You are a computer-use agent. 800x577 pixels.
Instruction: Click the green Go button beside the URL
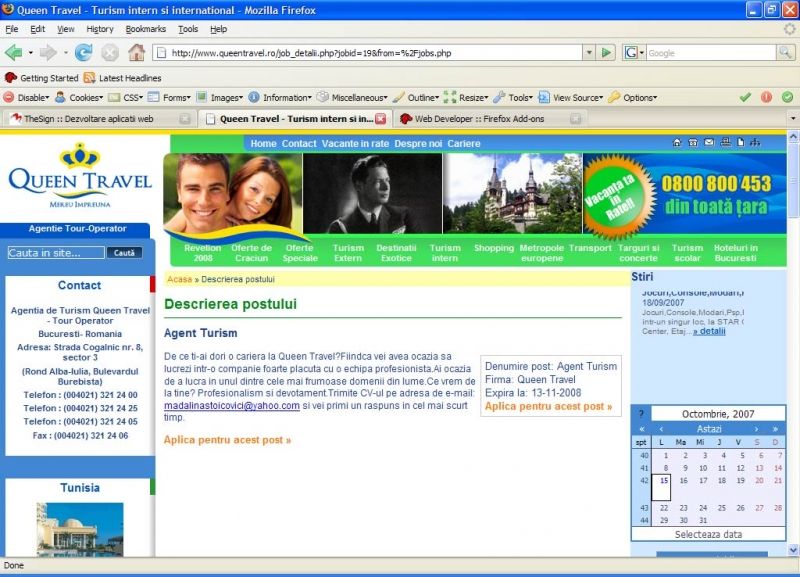pyautogui.click(x=605, y=52)
